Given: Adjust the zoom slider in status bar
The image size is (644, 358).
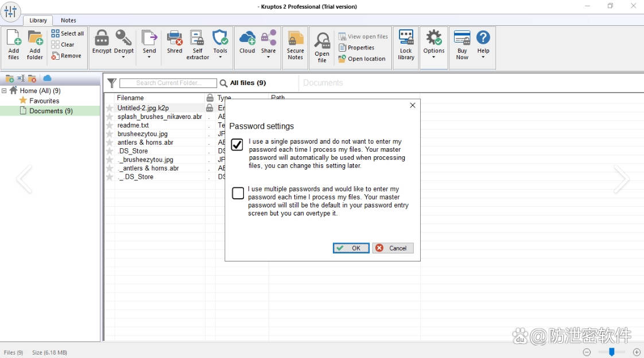Looking at the screenshot, I should 611,352.
